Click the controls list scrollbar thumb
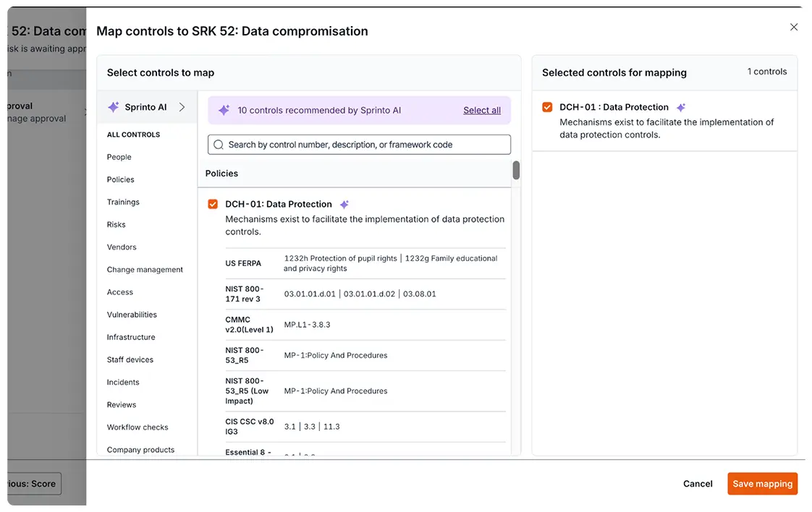 click(x=516, y=171)
